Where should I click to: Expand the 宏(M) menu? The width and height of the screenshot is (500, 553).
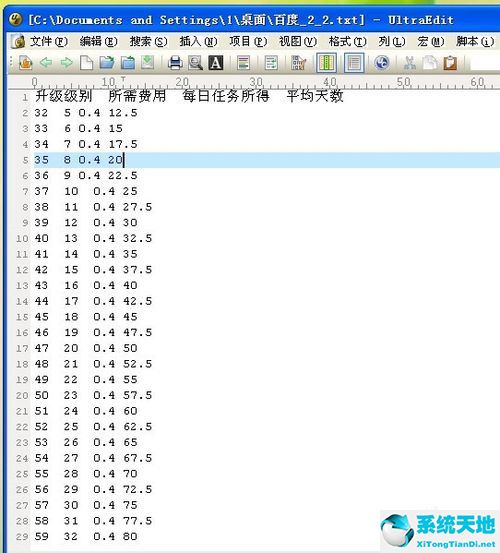430,42
